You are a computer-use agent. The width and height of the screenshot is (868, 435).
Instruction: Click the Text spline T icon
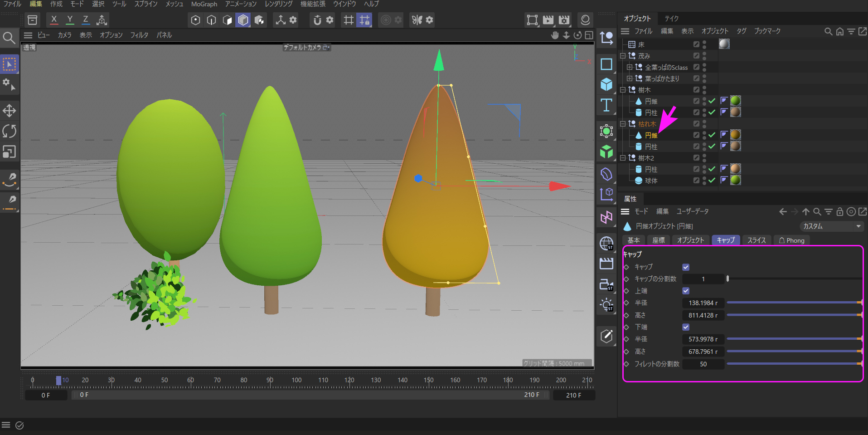[606, 105]
